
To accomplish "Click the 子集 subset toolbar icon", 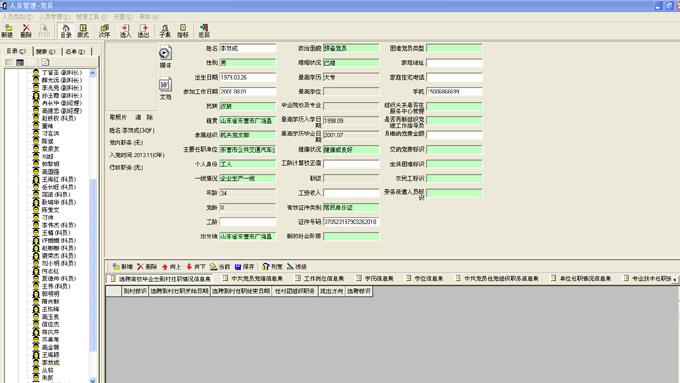I will 165,31.
